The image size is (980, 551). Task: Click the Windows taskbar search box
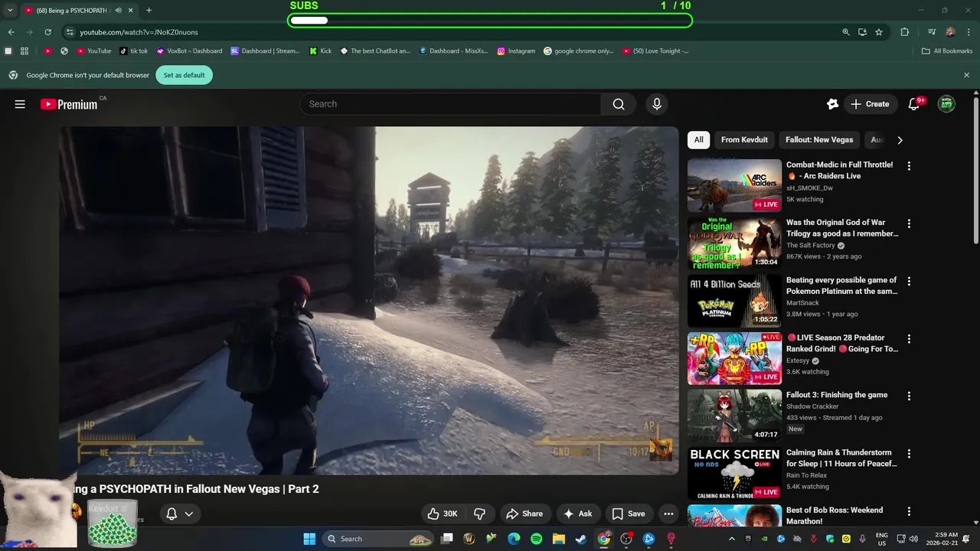point(377,539)
